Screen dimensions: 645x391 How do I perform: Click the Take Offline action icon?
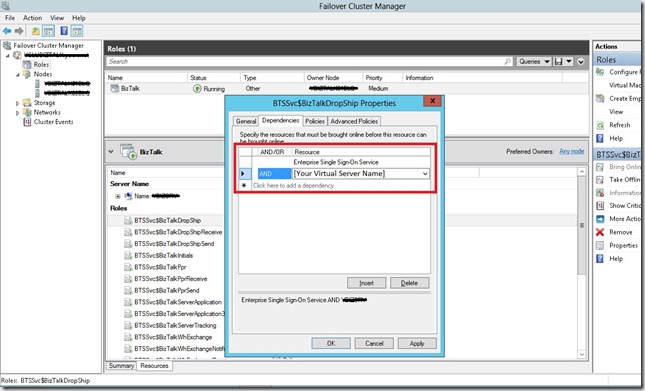point(600,180)
